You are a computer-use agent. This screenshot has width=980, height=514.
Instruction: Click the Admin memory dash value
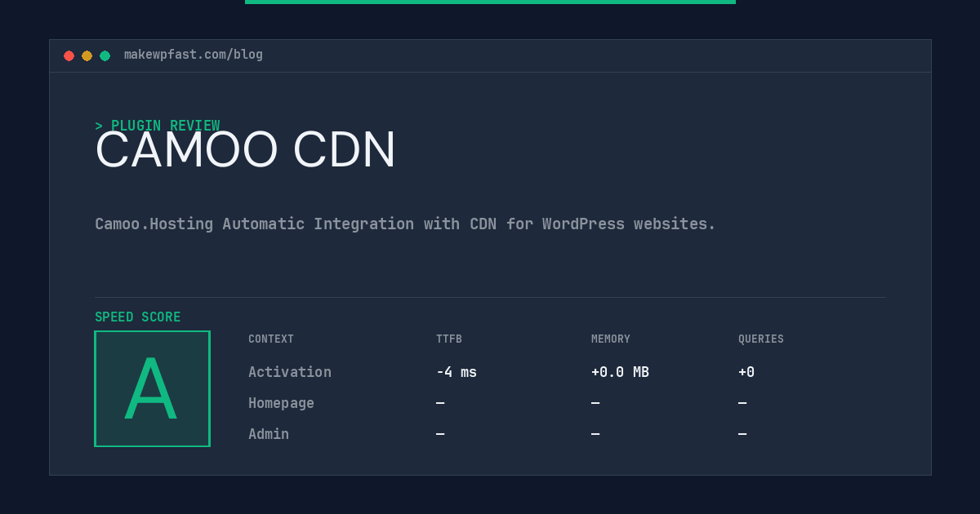pos(595,434)
